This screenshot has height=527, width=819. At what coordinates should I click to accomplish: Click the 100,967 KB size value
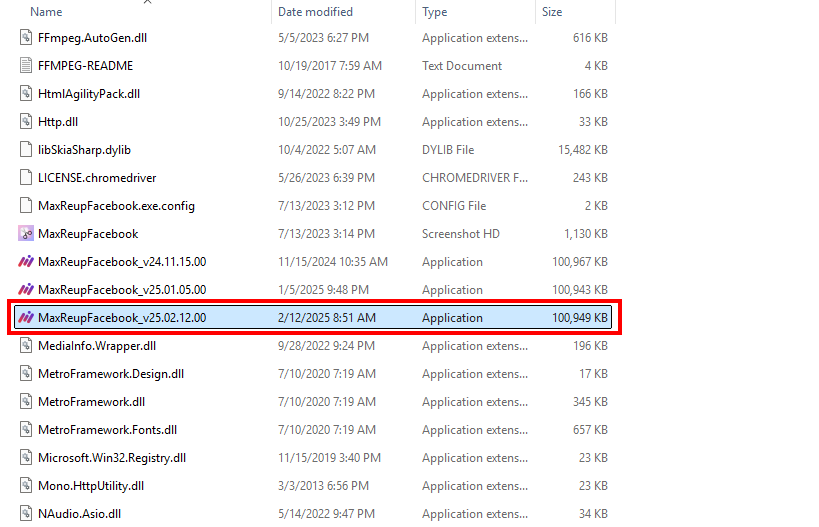[580, 262]
